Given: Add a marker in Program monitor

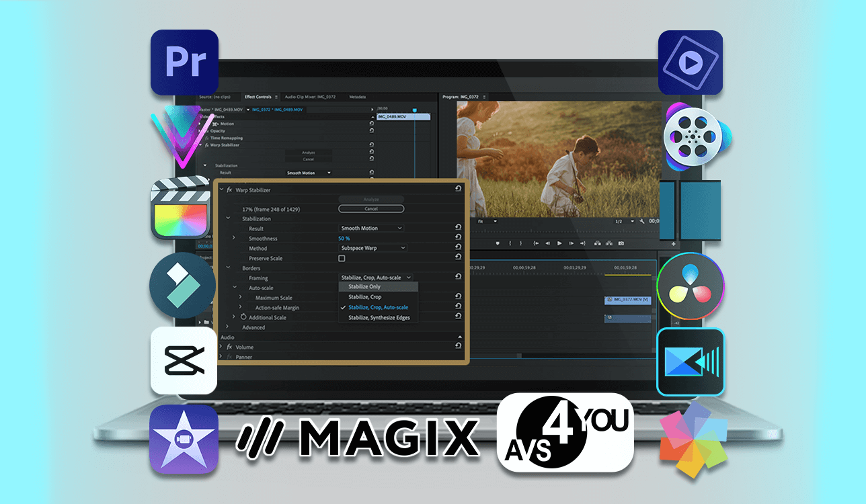Looking at the screenshot, I should 498,243.
